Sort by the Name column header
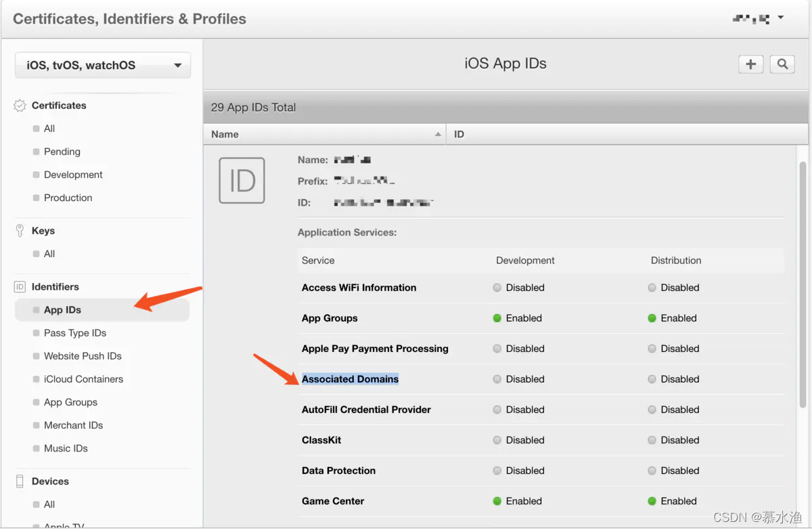 tap(325, 134)
